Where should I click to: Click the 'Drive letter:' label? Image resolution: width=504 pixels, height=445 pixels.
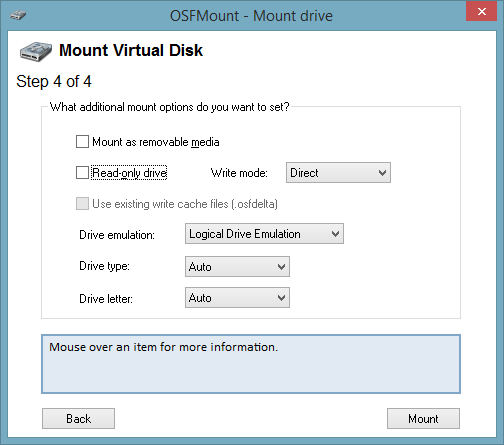[x=106, y=299]
